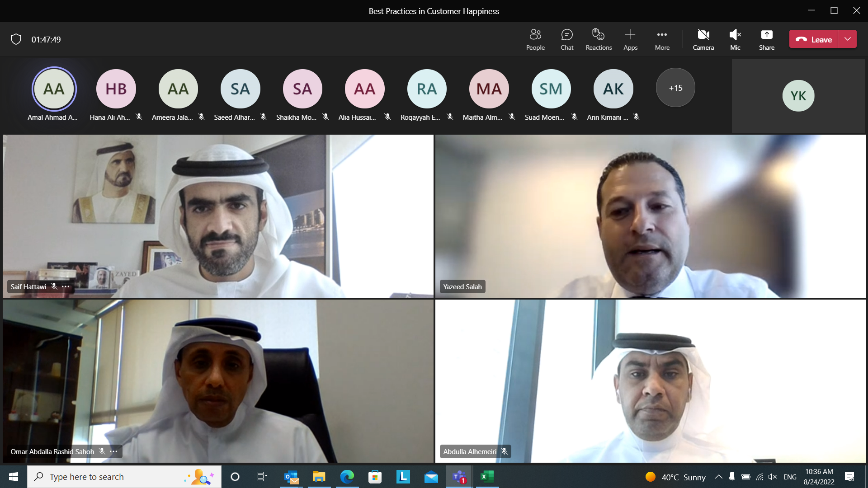Switch the ENG input language
This screenshot has width=868, height=488.
click(x=790, y=477)
